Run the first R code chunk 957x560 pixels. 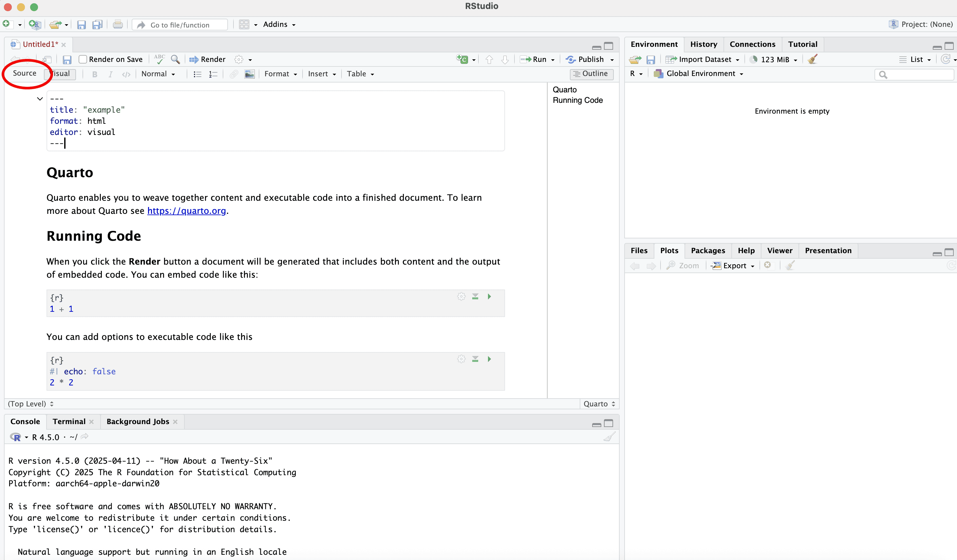[x=489, y=296]
